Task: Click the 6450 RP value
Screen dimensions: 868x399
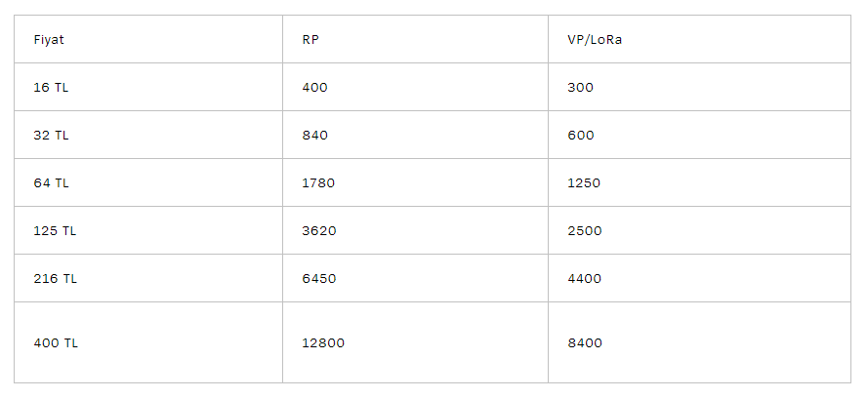Action: [x=319, y=279]
